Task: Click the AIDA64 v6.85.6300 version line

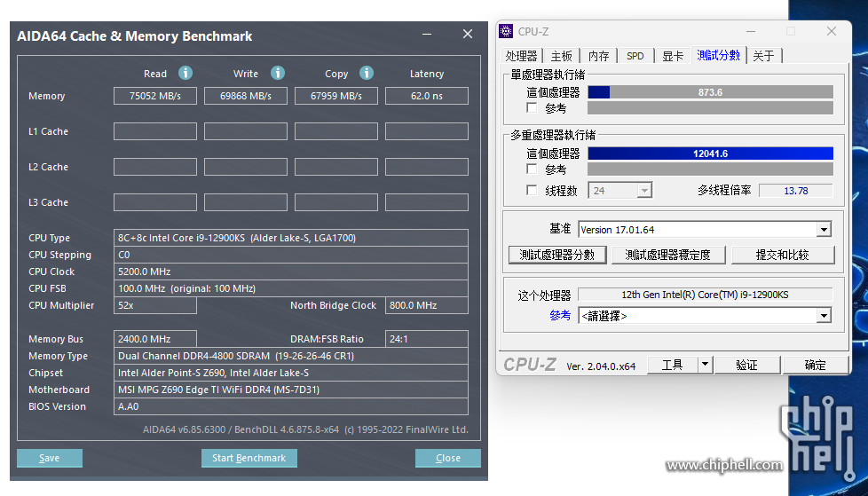Action: pyautogui.click(x=305, y=429)
